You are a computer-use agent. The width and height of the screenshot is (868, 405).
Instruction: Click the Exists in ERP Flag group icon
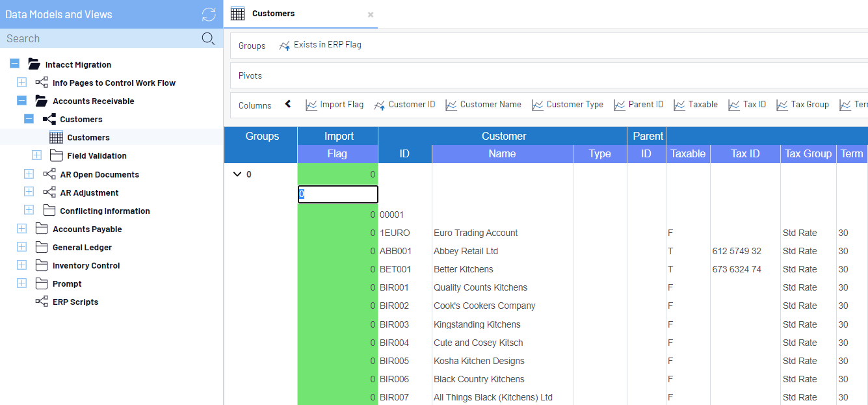284,46
